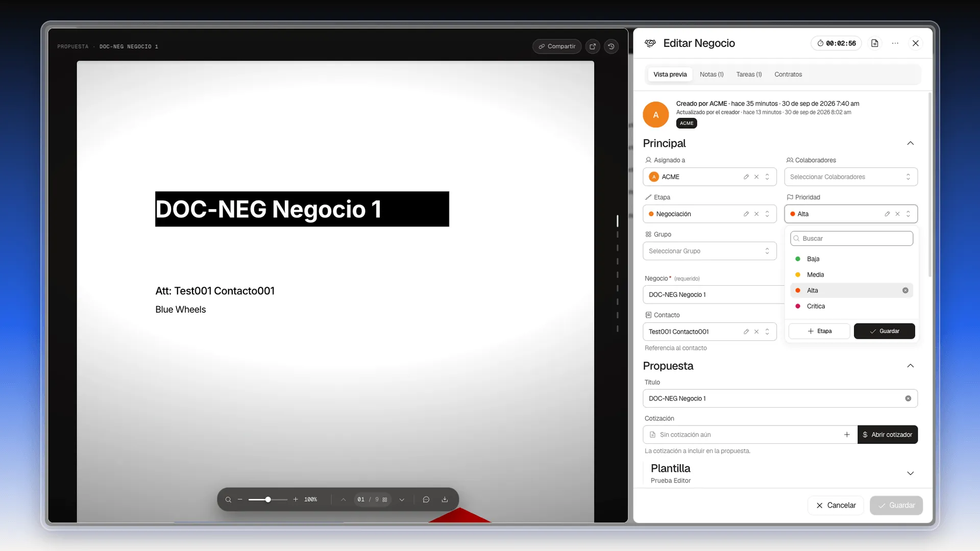Click the Abrir cotizador button
This screenshot has width=980, height=551.
(x=888, y=435)
